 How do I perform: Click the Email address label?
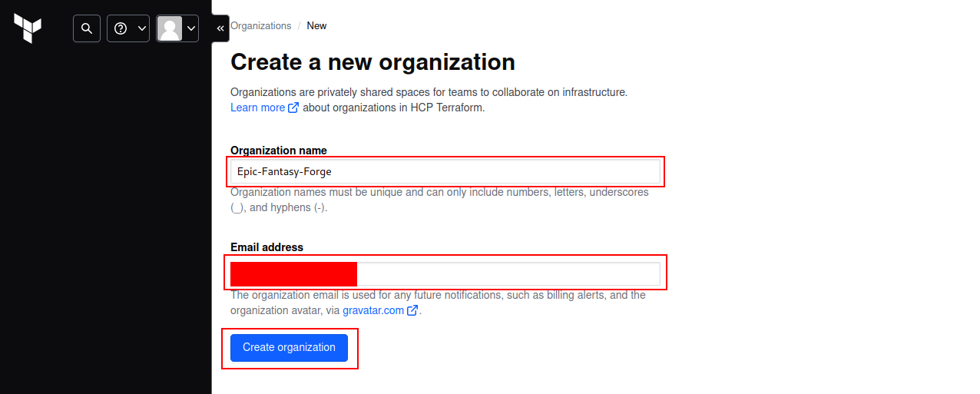click(267, 247)
